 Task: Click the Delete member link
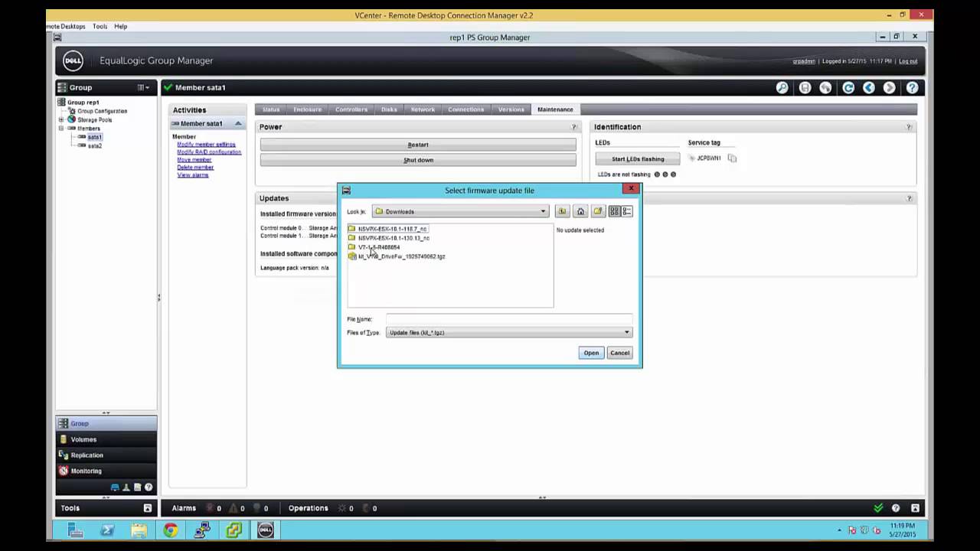195,167
